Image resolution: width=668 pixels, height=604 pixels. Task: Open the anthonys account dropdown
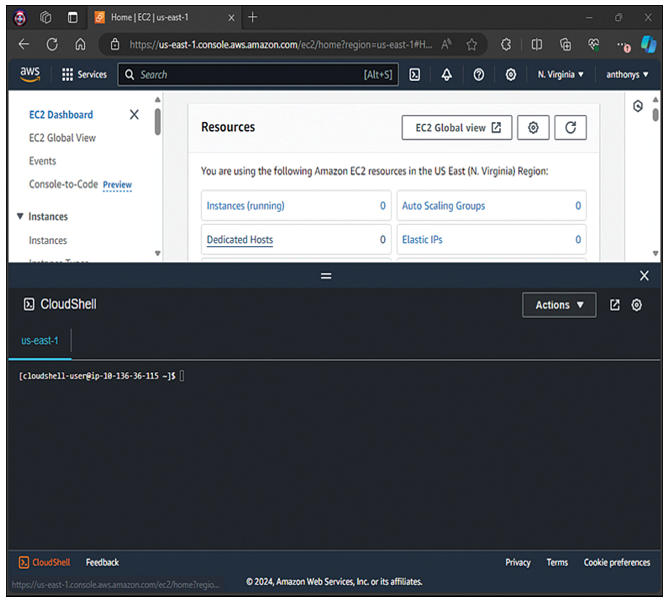pyautogui.click(x=627, y=75)
